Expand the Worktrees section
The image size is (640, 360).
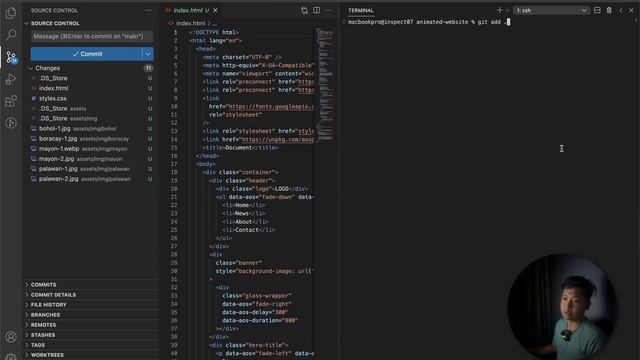(47, 355)
